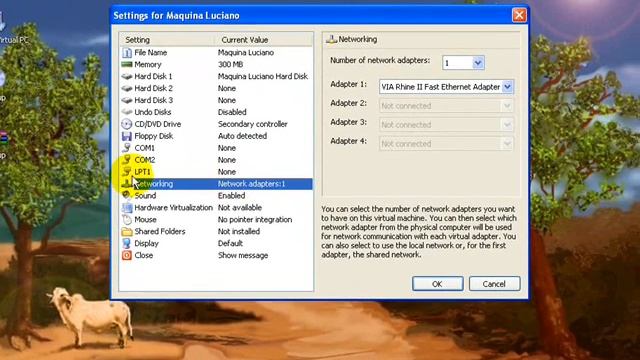The image size is (640, 360).
Task: Select the COM1 row label
Action: [x=144, y=148]
